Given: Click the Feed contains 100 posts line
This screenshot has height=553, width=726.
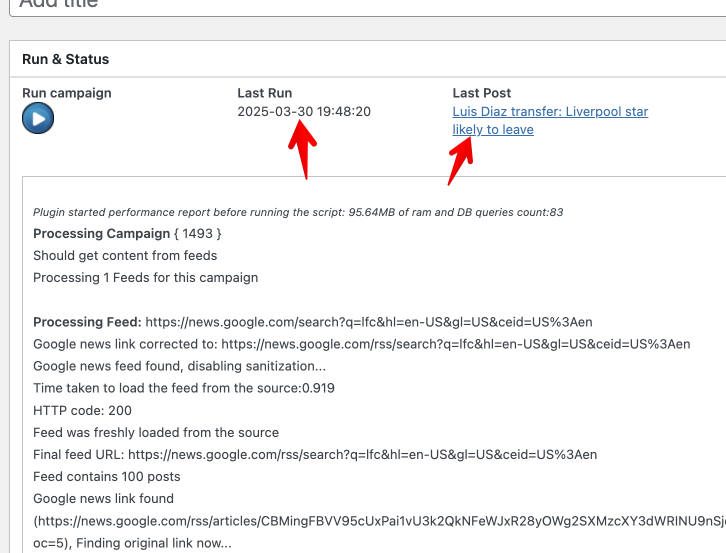Looking at the screenshot, I should 106,476.
